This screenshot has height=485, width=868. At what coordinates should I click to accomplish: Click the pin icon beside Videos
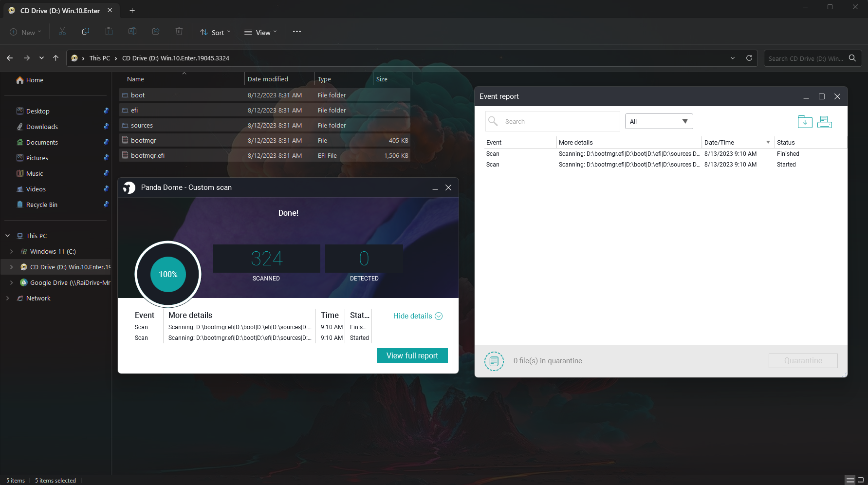[x=106, y=189]
